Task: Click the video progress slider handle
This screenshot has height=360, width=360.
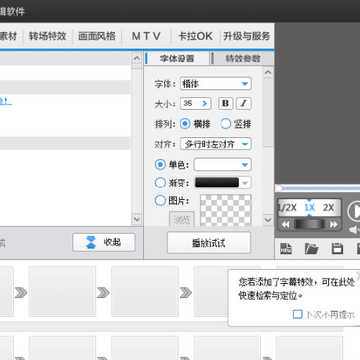Action: pyautogui.click(x=279, y=188)
